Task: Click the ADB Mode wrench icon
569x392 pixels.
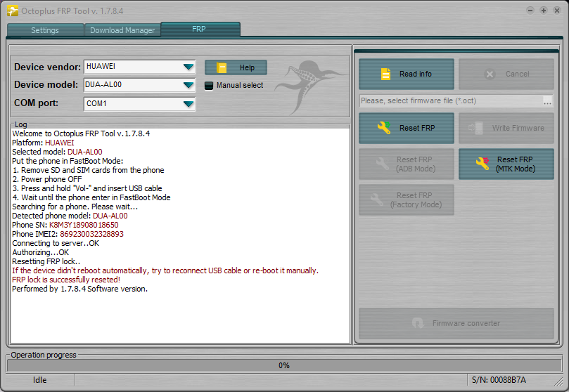Action: click(382, 164)
